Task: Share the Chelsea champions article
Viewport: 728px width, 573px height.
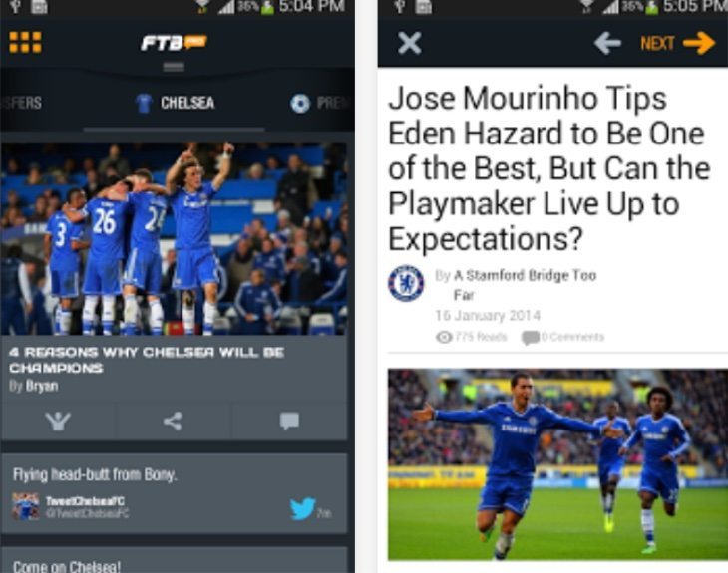Action: [174, 422]
